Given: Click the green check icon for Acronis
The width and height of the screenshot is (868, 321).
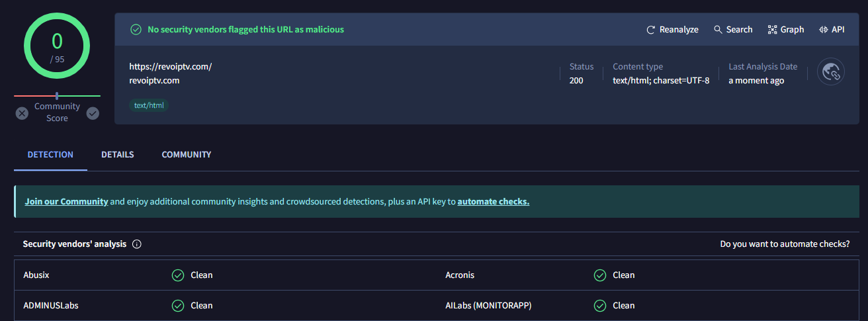Looking at the screenshot, I should [600, 275].
